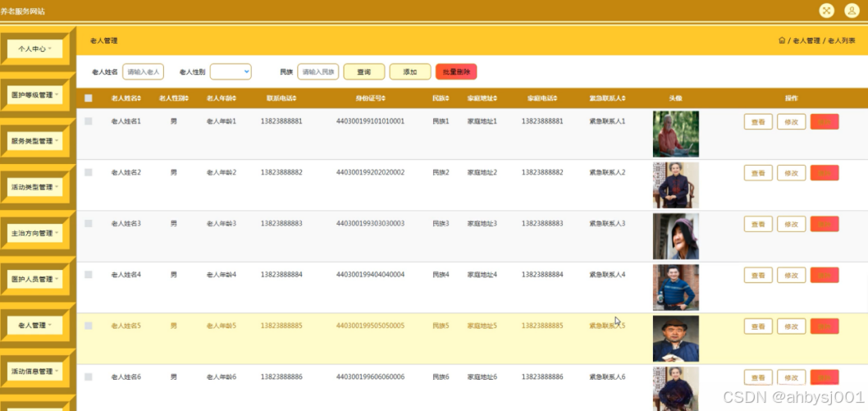Click the red delete button for 老人姓名3
Screen dimensions: 868x411
[x=825, y=224]
